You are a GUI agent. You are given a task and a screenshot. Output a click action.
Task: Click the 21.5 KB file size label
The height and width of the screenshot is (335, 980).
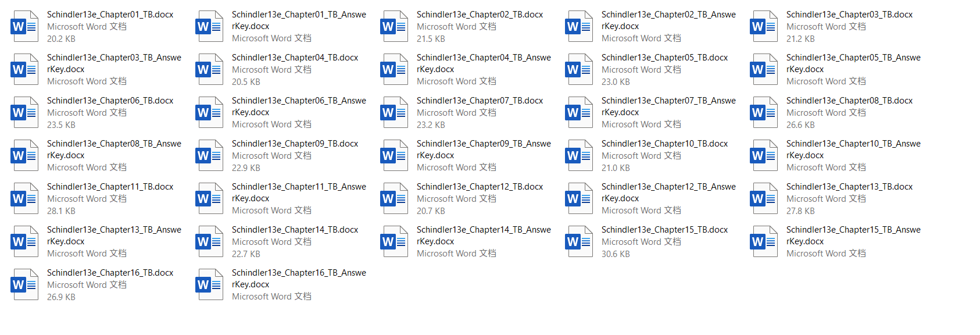click(431, 39)
